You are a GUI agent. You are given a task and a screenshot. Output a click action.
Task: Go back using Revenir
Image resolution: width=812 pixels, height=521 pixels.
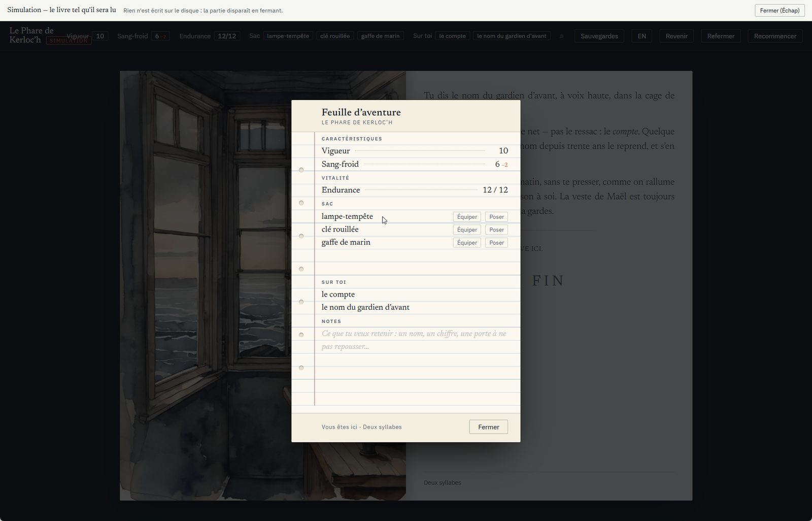pos(676,36)
